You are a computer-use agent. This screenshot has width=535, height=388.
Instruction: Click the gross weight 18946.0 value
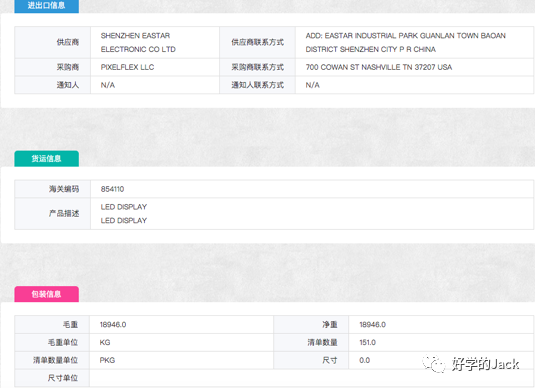[113, 325]
